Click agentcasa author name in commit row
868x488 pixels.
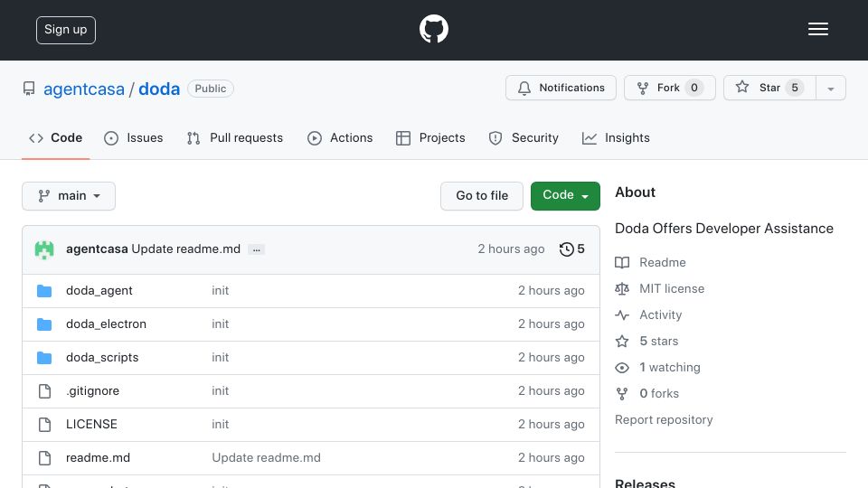(x=97, y=249)
